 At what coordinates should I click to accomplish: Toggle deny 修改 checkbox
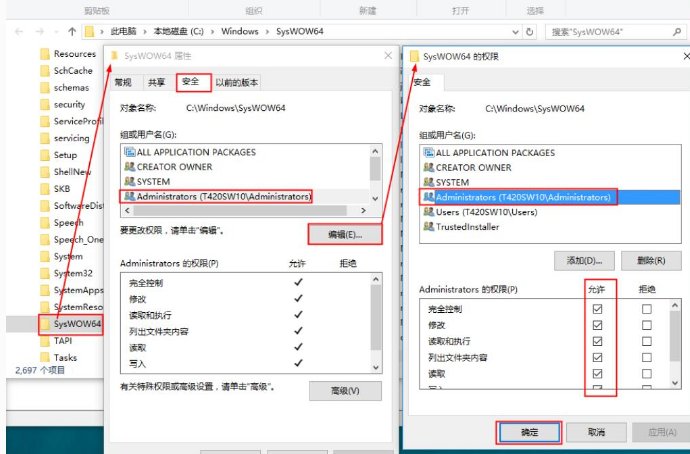(x=646, y=325)
